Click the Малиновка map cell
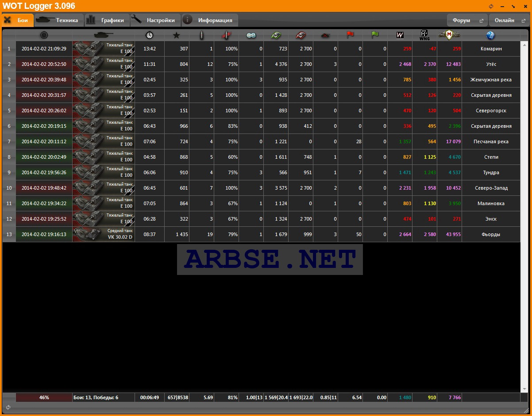Screen dimensions: 532x416 (x=491, y=203)
